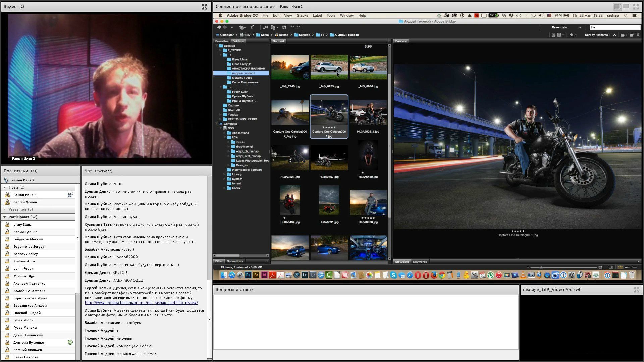644x362 pixels.
Task: Toggle grid lock view button
Action: point(611,267)
